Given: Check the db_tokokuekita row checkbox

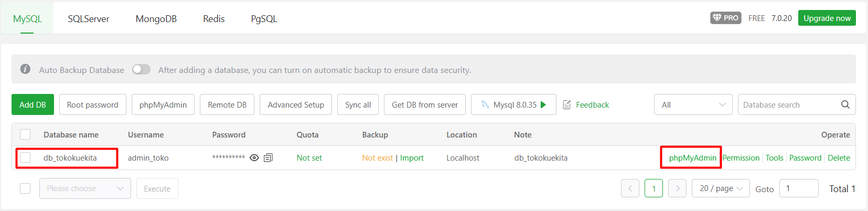Looking at the screenshot, I should pos(25,157).
